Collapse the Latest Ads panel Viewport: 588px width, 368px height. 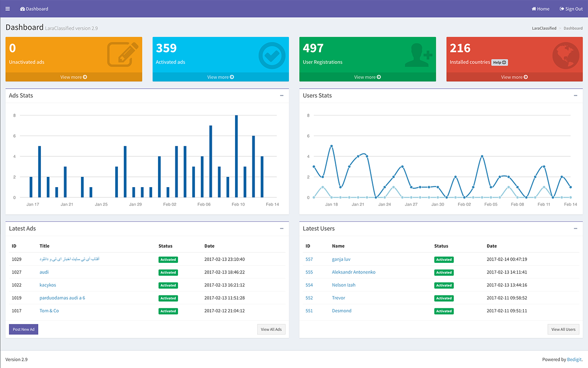pos(282,229)
